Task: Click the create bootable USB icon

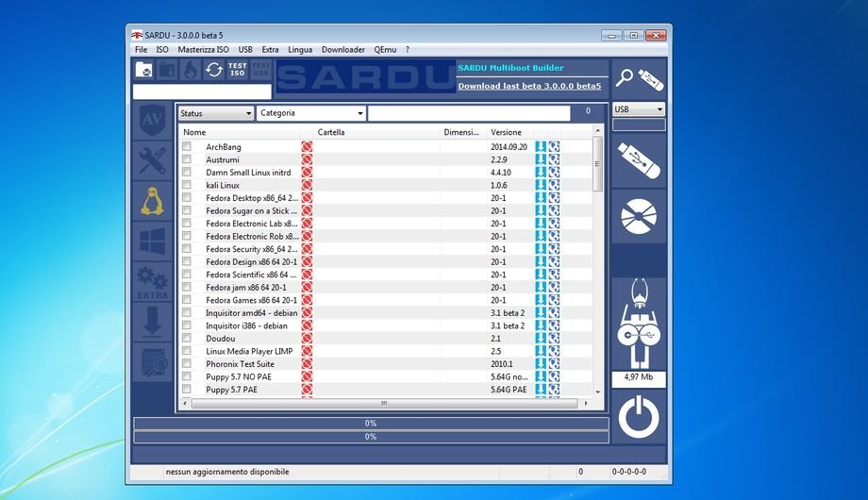Action: [639, 160]
